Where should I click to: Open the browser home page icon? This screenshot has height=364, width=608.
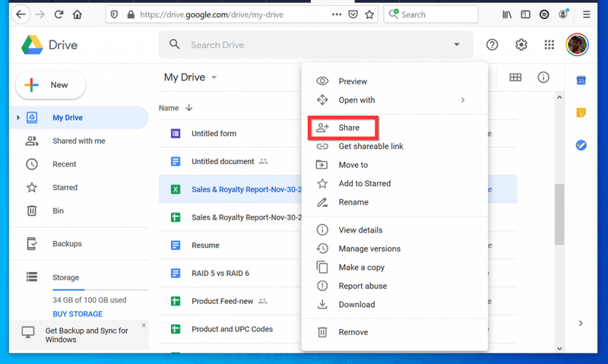pos(78,14)
